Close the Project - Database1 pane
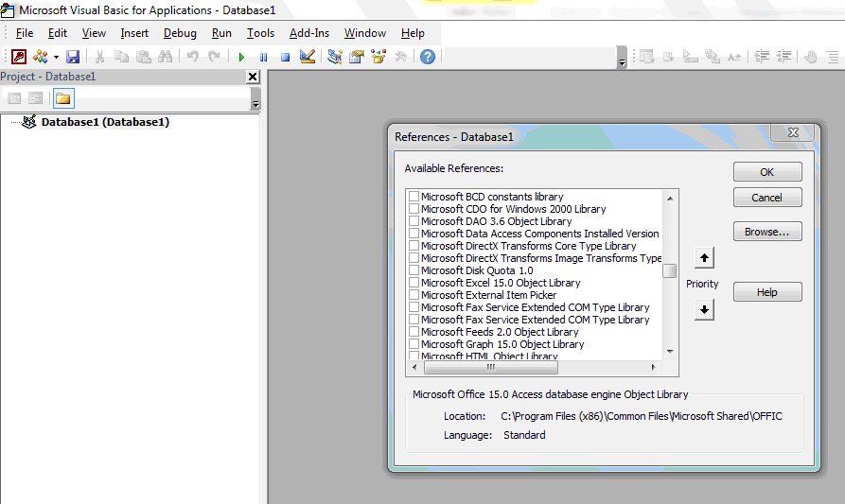This screenshot has width=845, height=504. coord(253,77)
